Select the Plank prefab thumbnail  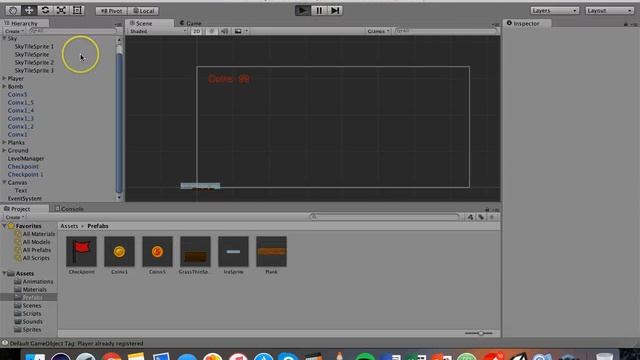pyautogui.click(x=271, y=252)
